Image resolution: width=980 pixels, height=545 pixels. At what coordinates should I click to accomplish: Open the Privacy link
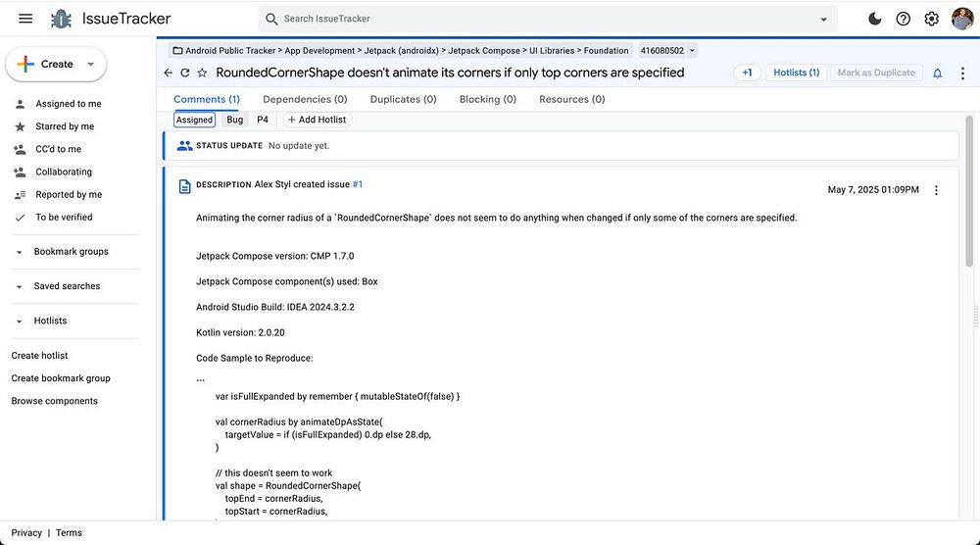click(26, 533)
